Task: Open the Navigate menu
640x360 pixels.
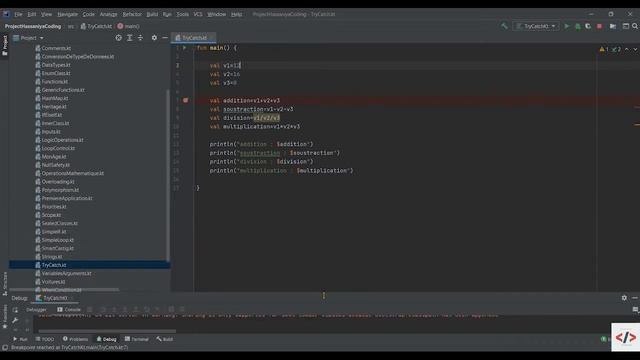Action: (67, 14)
